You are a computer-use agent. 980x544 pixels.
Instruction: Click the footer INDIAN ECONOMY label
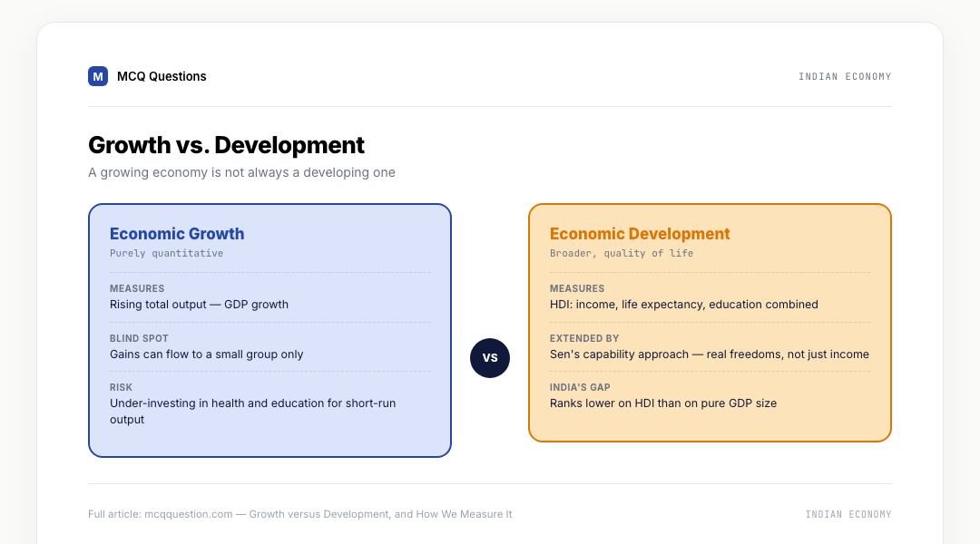point(848,514)
